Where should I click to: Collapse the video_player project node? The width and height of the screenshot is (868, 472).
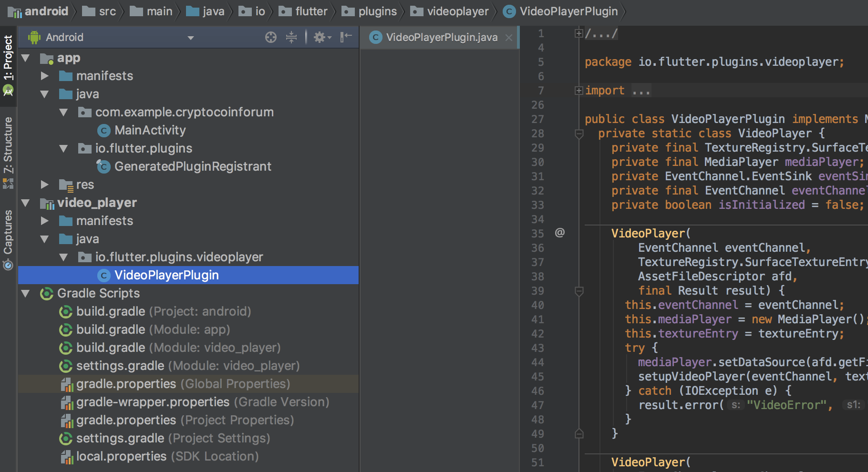pyautogui.click(x=25, y=202)
